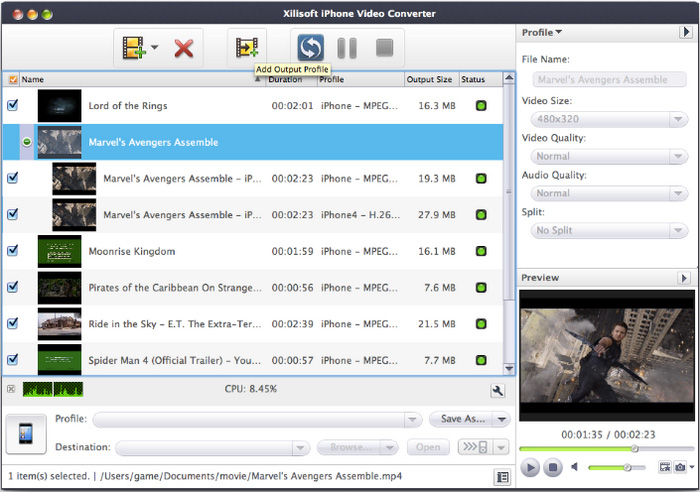This screenshot has height=492, width=700.
Task: Open the wrench settings icon
Action: click(497, 391)
